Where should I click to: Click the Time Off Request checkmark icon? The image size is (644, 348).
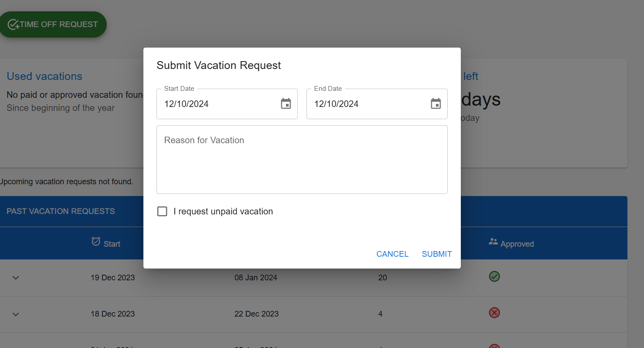(13, 24)
